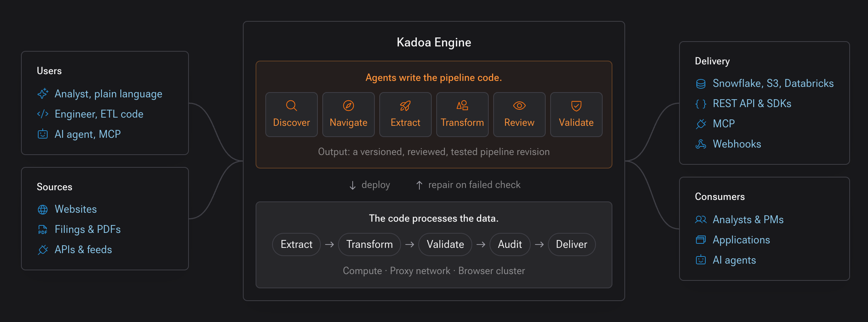The image size is (868, 322).
Task: Click the magnifier icon in the Discover card
Action: click(292, 106)
